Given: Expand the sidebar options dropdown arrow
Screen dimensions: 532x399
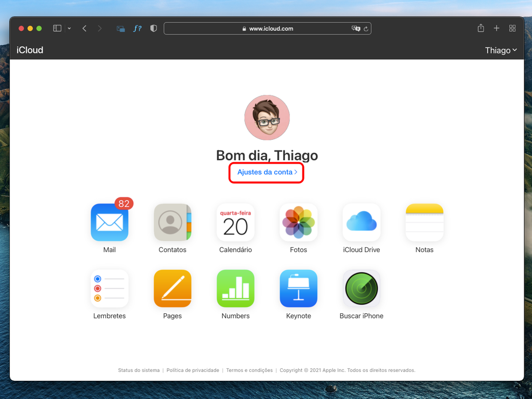Looking at the screenshot, I should pyautogui.click(x=69, y=29).
